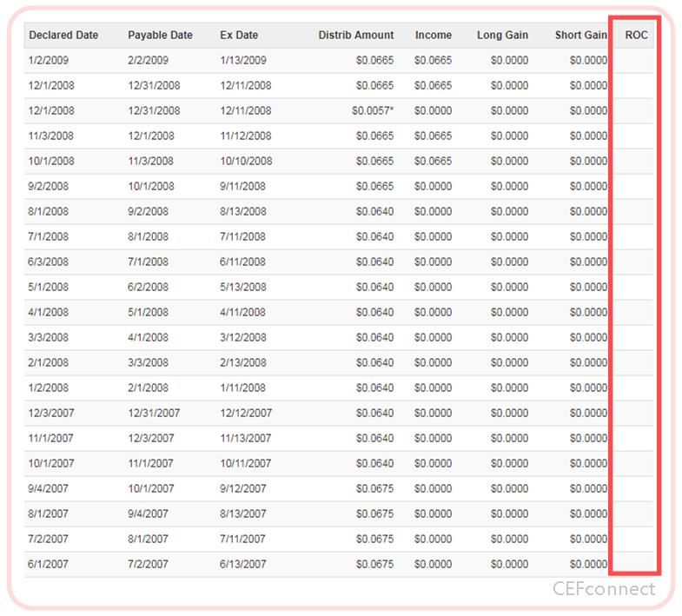Click the $0.0057* distribution amount
Screen dimensions: 682x616
click(x=373, y=111)
